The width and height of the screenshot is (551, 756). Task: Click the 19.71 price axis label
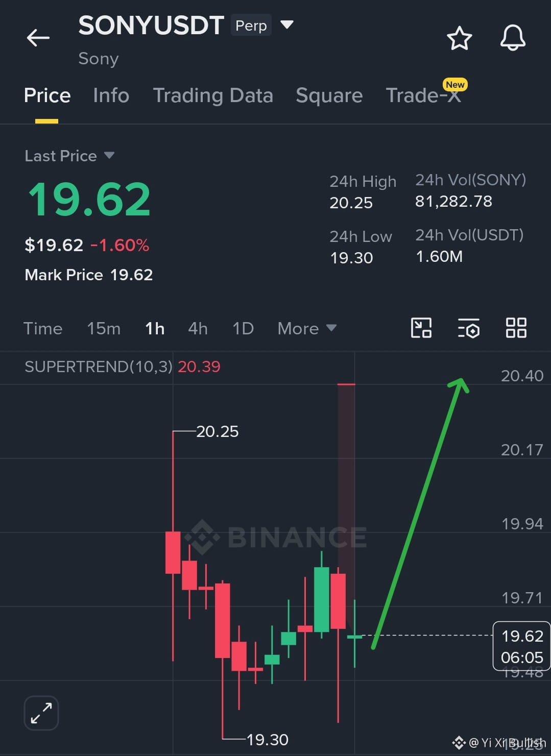pos(522,598)
